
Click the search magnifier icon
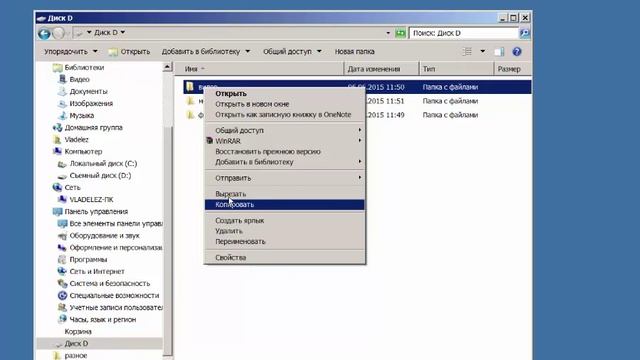[x=524, y=33]
